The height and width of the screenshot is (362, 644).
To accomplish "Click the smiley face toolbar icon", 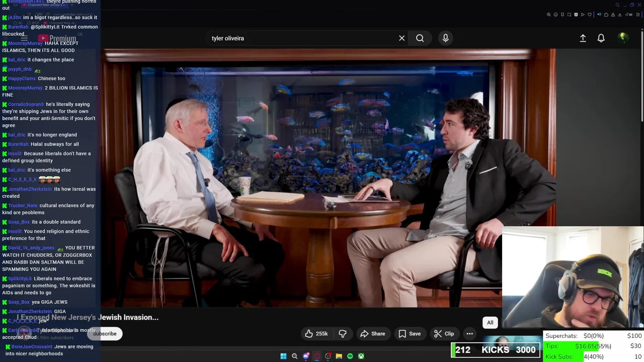I will [x=555, y=15].
